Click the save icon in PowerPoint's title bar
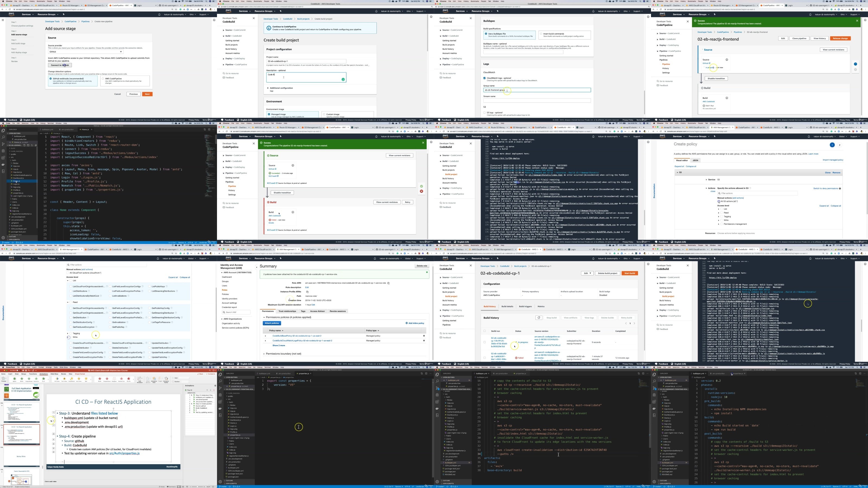The height and width of the screenshot is (488, 868). click(26, 370)
